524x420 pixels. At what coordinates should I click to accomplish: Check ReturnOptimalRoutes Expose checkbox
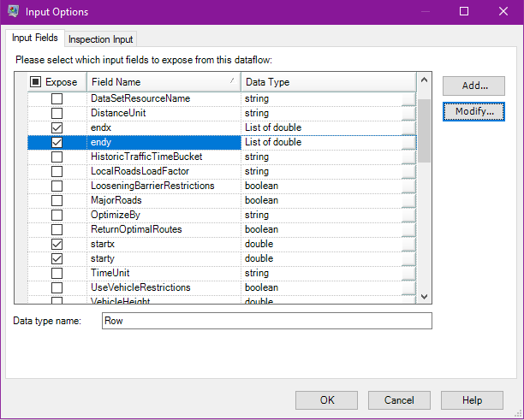click(57, 229)
